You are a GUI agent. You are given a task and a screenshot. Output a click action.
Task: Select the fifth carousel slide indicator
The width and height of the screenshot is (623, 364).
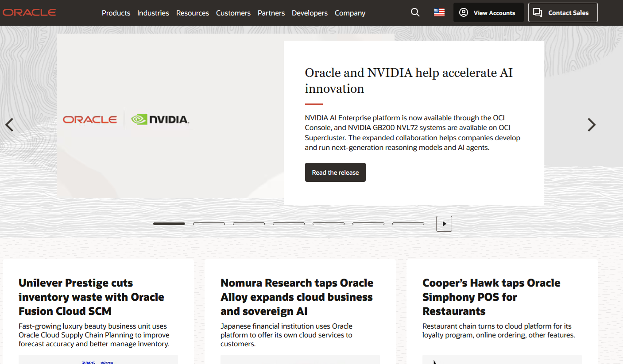click(329, 224)
